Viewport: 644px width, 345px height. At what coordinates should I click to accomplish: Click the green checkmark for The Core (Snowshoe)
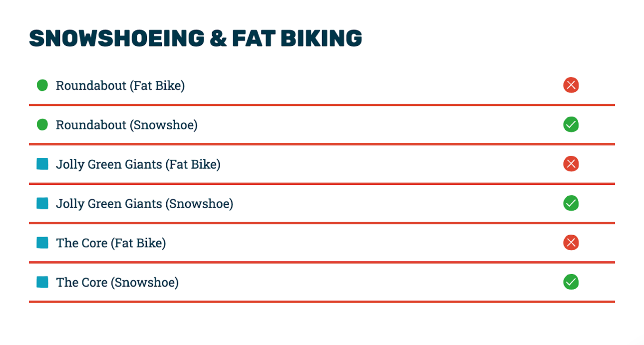pyautogui.click(x=571, y=282)
